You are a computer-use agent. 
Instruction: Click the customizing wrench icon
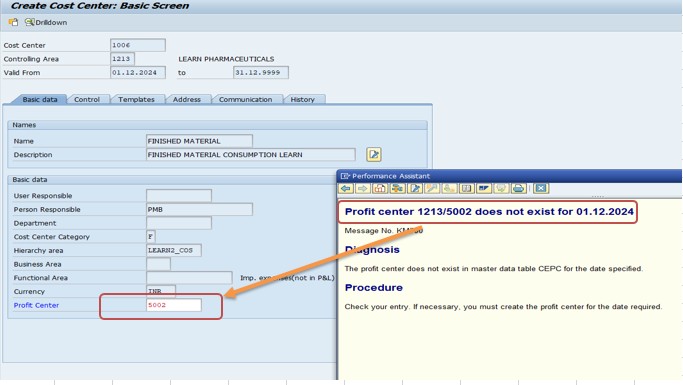[432, 188]
